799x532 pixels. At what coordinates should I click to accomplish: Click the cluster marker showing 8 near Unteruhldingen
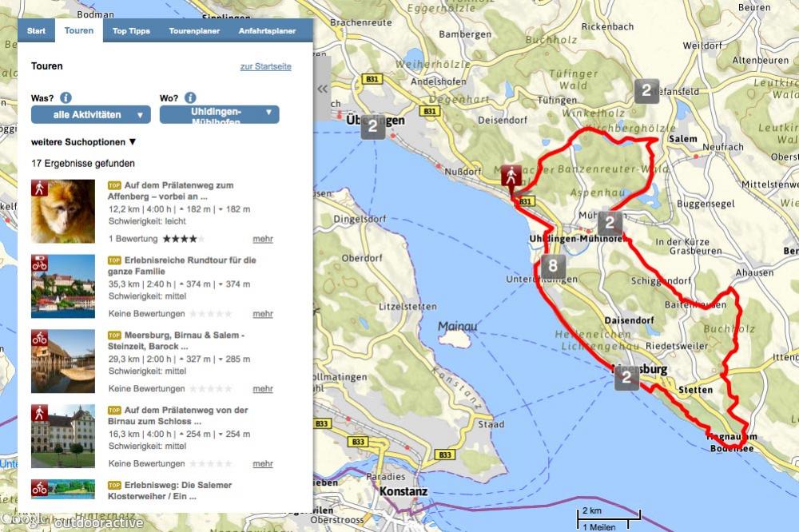point(553,267)
